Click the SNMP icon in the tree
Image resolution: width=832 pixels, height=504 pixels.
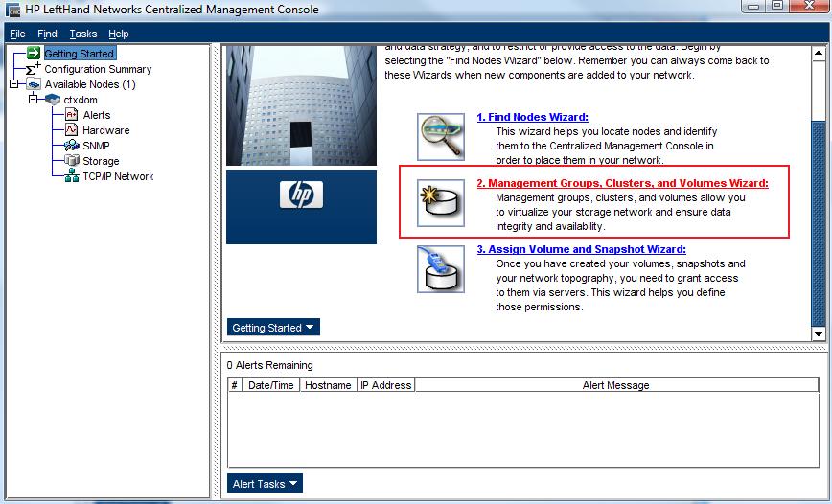click(x=72, y=146)
